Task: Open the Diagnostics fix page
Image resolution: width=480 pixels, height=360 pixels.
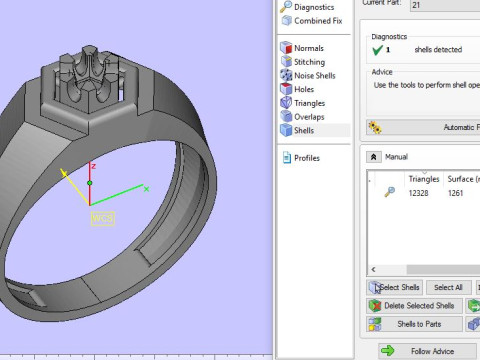Action: pos(307,7)
